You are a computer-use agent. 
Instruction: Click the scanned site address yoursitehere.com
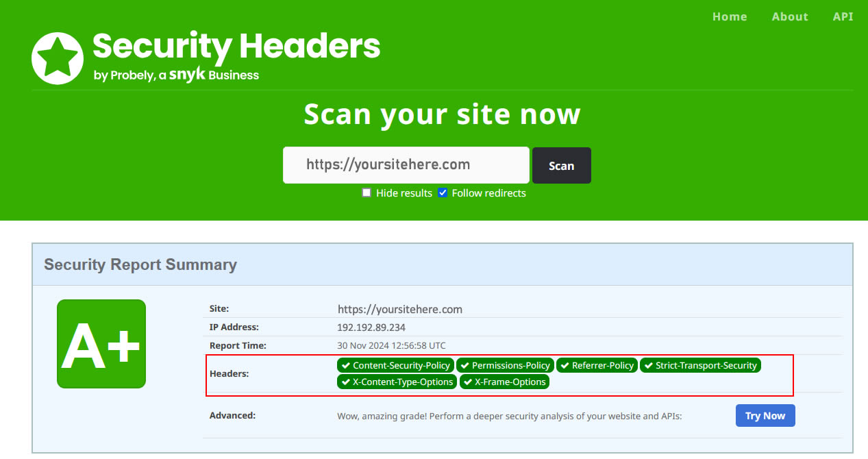[x=400, y=309]
